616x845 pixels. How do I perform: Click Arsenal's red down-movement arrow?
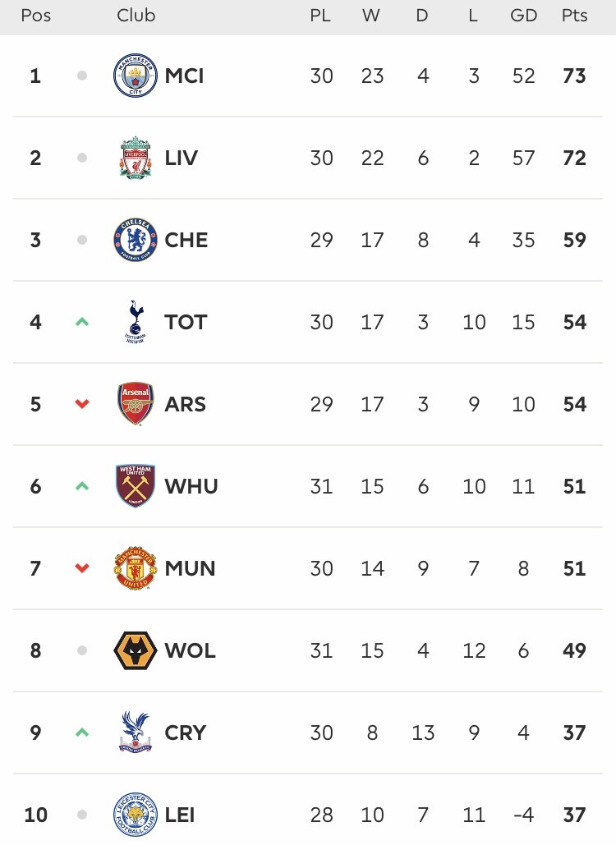[82, 404]
